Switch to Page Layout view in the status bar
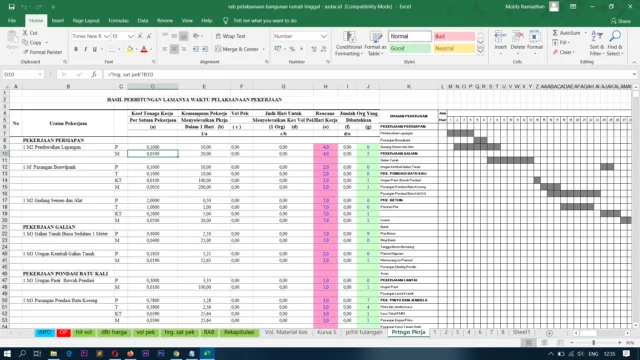 click(x=544, y=343)
